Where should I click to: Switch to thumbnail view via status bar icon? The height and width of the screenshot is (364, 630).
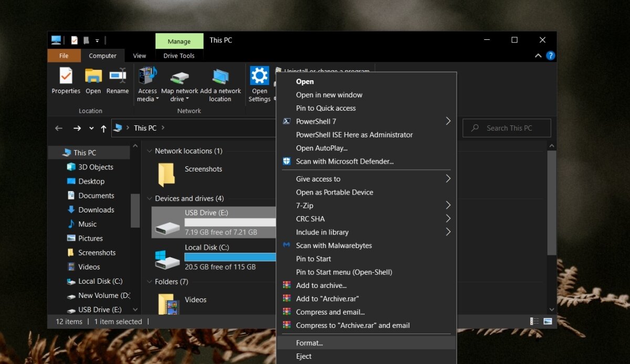coord(548,321)
